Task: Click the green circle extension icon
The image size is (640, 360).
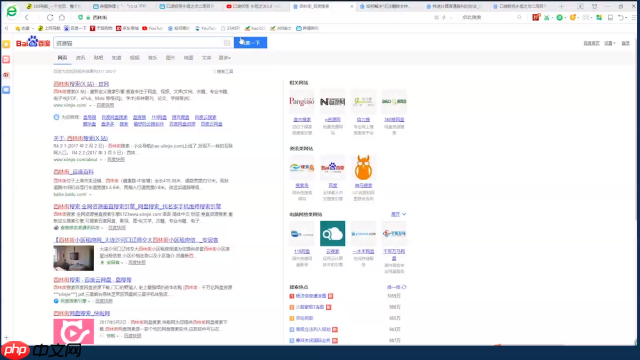Action: pyautogui.click(x=560, y=17)
